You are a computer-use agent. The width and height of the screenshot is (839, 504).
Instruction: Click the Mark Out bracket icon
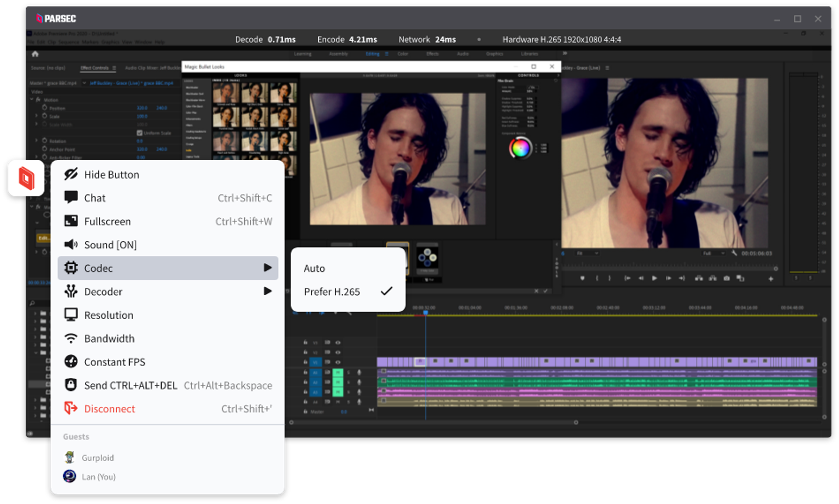point(610,278)
